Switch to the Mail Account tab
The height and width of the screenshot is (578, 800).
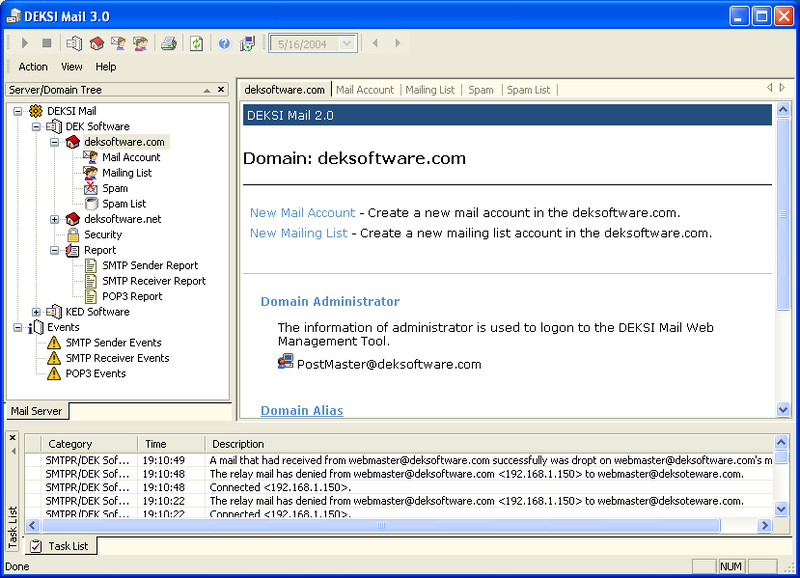click(365, 90)
